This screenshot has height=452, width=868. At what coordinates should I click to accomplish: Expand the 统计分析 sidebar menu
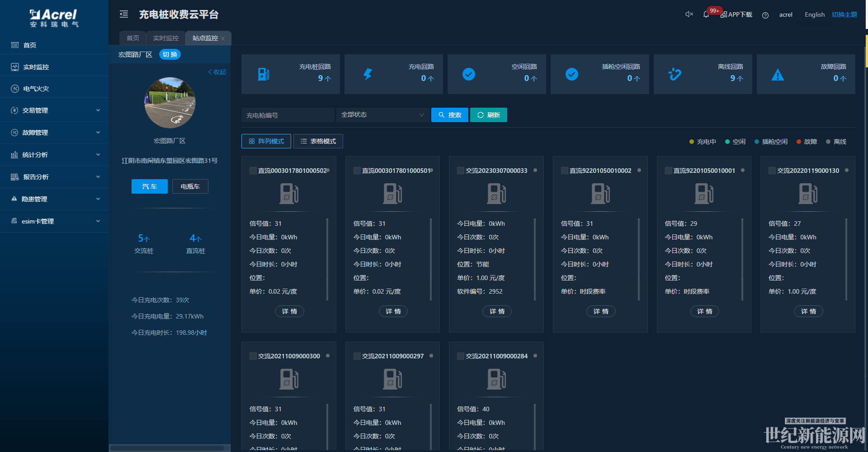pyautogui.click(x=54, y=155)
